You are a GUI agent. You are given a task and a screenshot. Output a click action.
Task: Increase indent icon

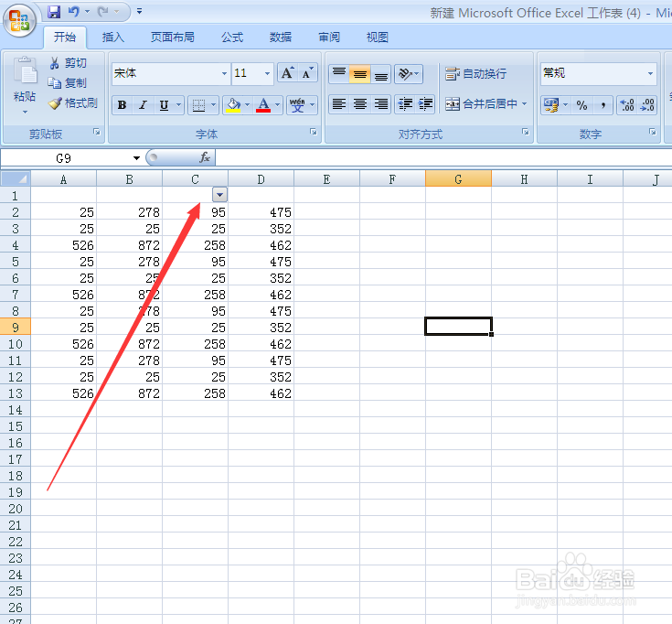point(425,103)
